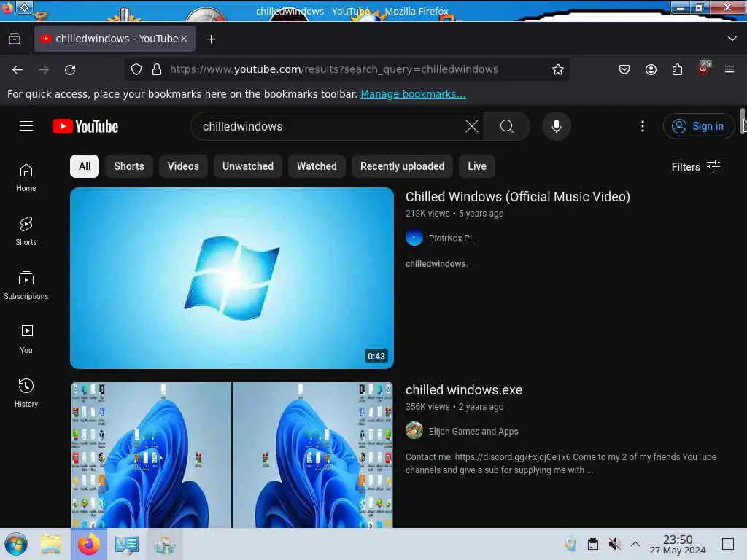This screenshot has width=747, height=560.
Task: Select the Shorts filter chip
Action: coord(129,166)
